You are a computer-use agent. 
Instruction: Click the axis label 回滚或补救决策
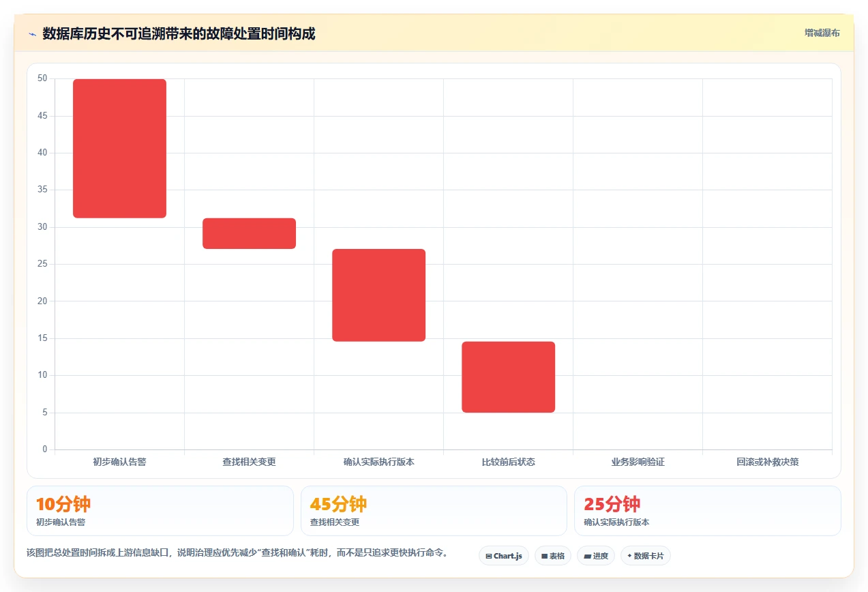tap(767, 462)
